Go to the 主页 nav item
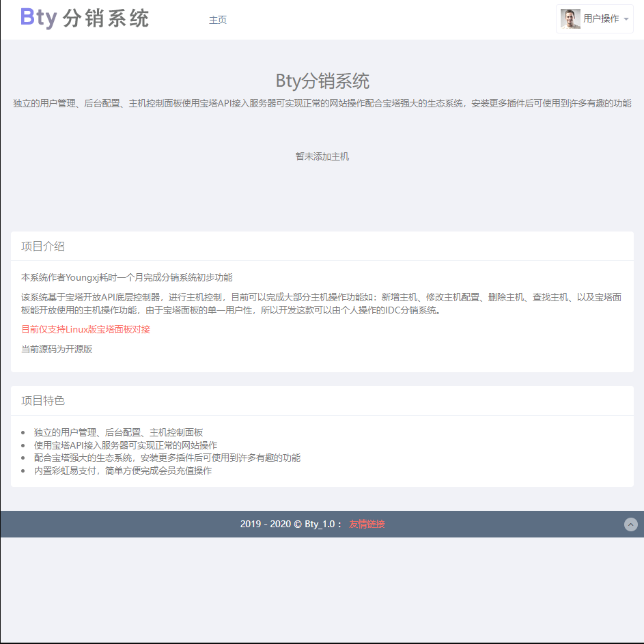The height and width of the screenshot is (644, 644). pos(218,20)
